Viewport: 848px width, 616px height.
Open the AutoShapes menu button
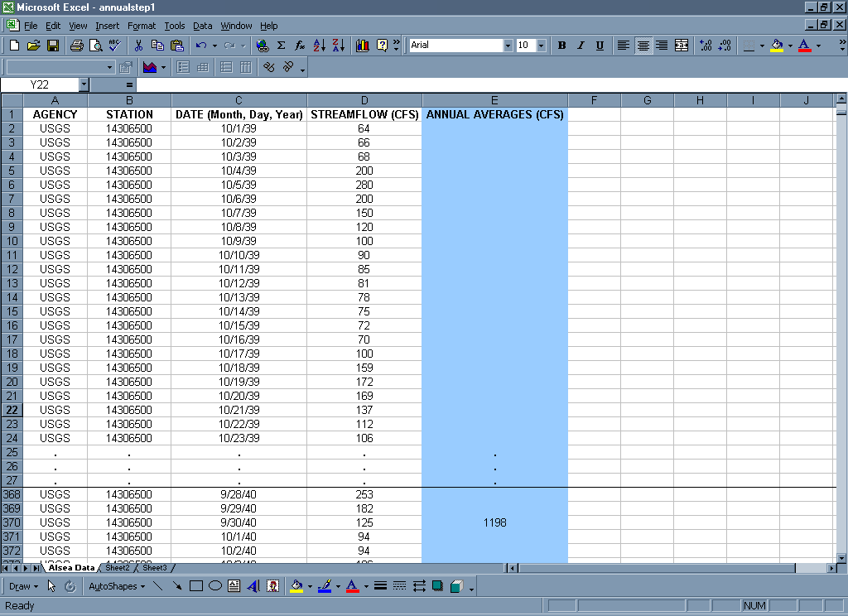(115, 586)
